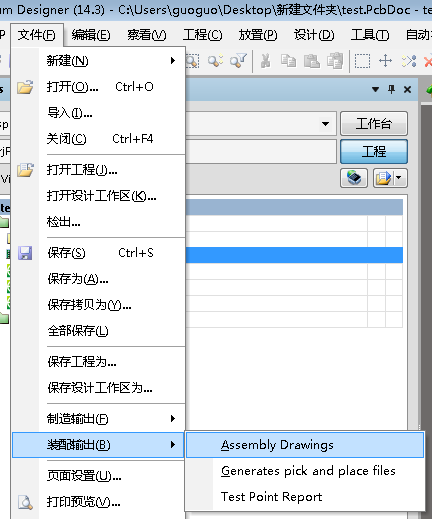The width and height of the screenshot is (432, 519).
Task: Click the move selection cross icon
Action: [x=386, y=61]
